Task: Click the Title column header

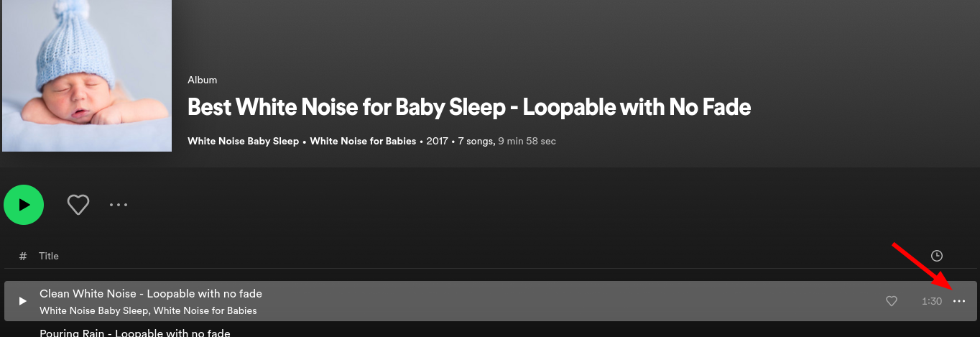Action: (49, 256)
